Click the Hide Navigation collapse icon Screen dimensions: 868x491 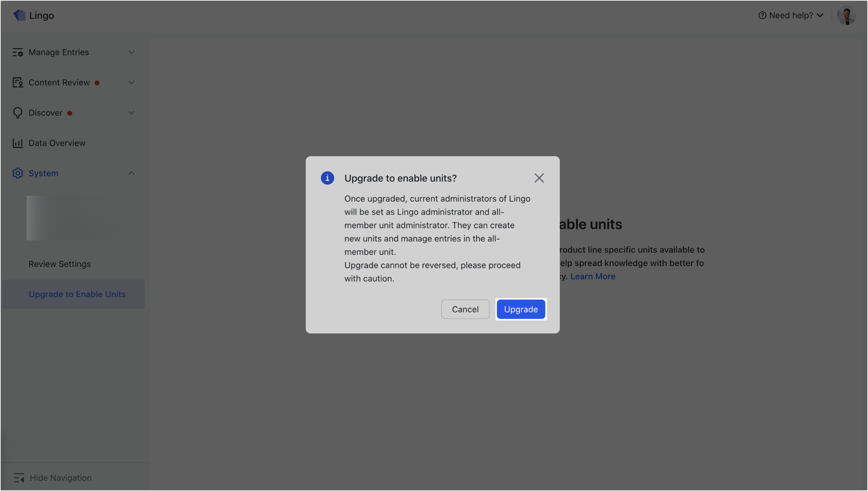(19, 478)
